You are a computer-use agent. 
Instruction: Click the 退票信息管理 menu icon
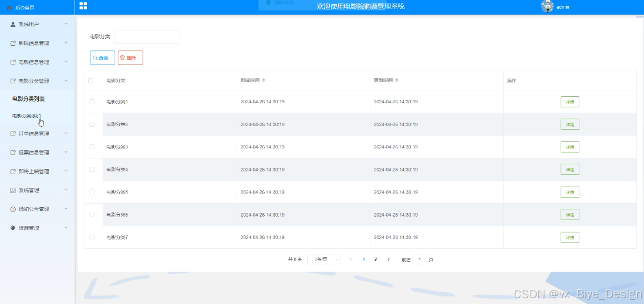tap(13, 153)
